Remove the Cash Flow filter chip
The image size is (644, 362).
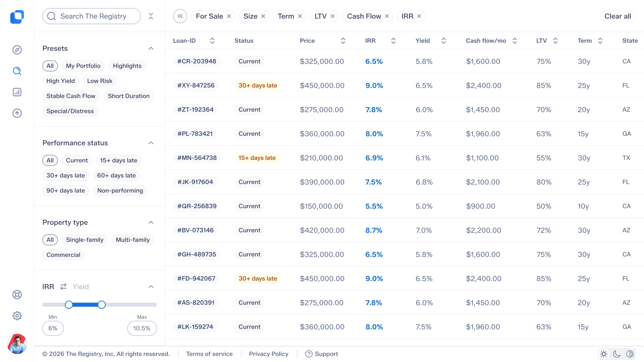point(387,16)
